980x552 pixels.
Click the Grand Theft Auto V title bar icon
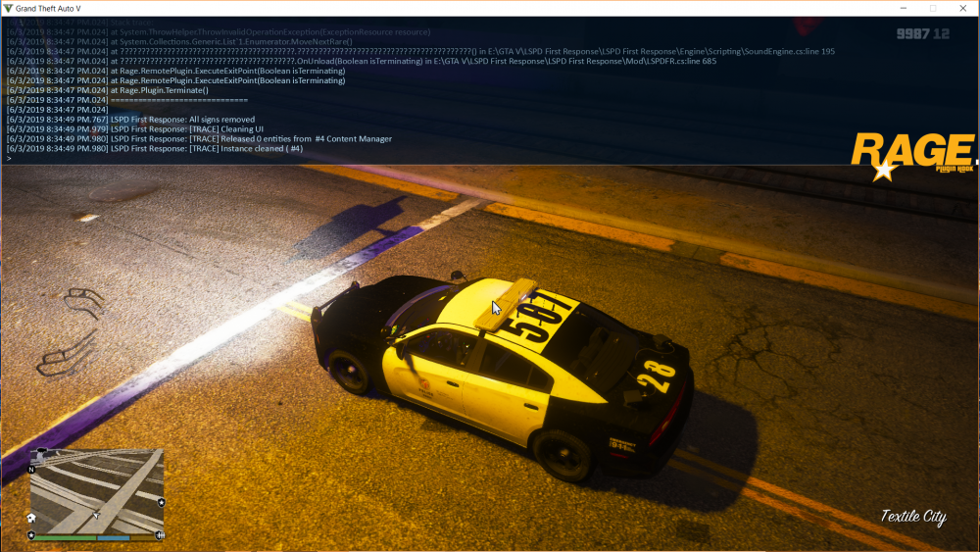[8, 8]
